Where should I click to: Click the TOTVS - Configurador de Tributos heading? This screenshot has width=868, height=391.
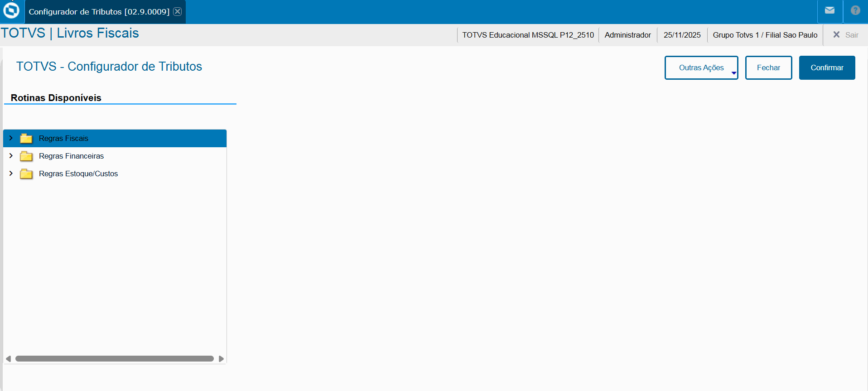coord(109,67)
